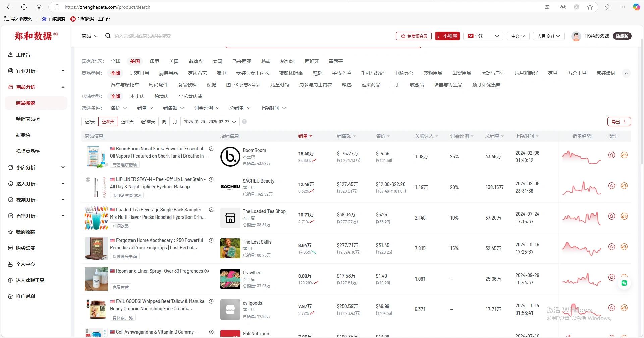Open 畅销商品榜 in sidebar
The height and width of the screenshot is (338, 644).
[x=28, y=119]
